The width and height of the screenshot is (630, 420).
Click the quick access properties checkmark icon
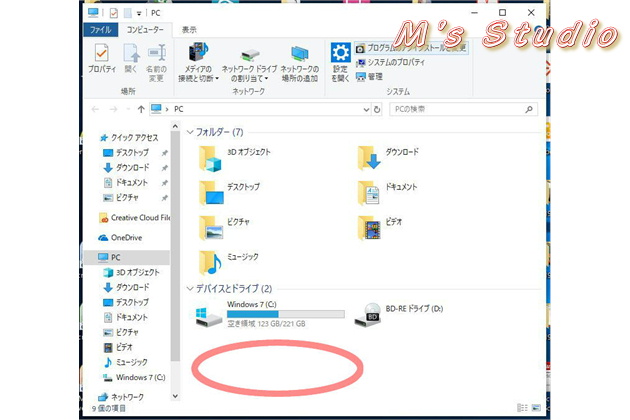[x=114, y=13]
